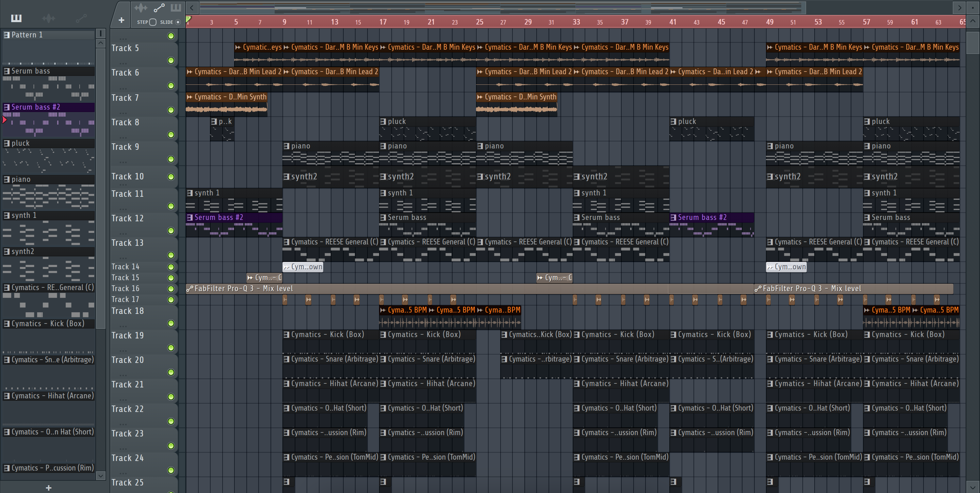Select Serum bass #2 pattern in picker

[48, 107]
